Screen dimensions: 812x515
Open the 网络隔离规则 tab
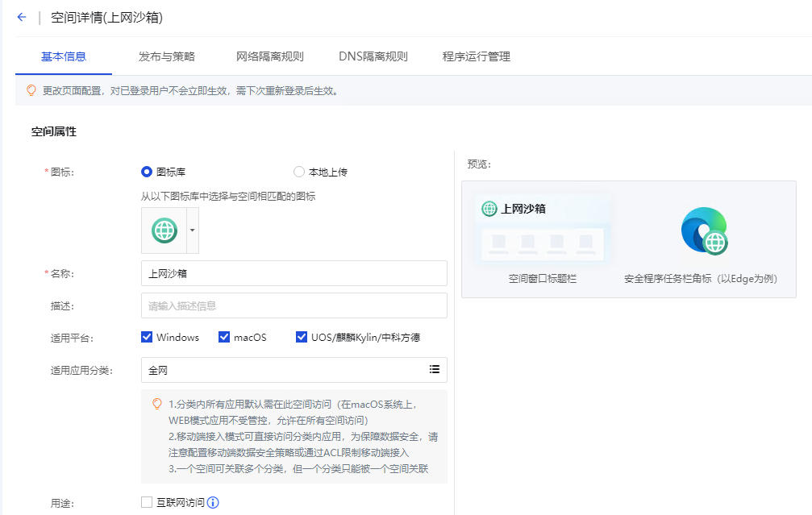pyautogui.click(x=269, y=56)
